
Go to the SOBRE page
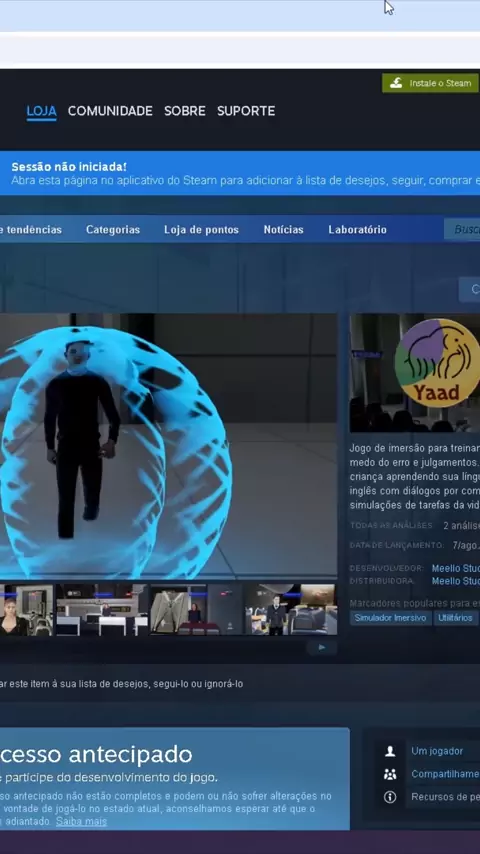click(185, 111)
